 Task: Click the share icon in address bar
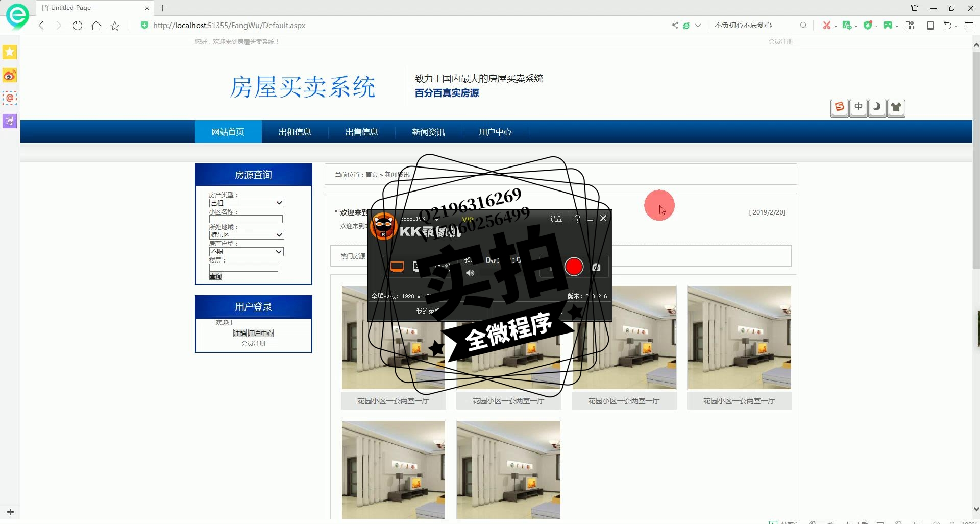(675, 25)
